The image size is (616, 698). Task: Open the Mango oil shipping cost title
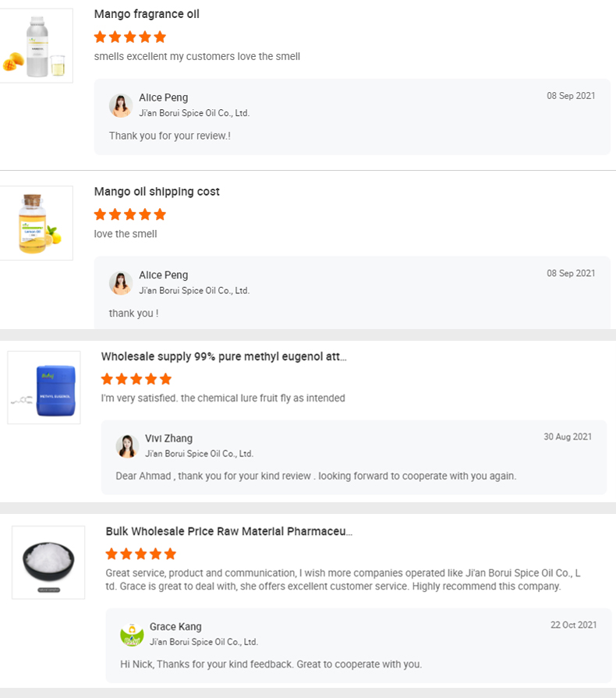[157, 192]
